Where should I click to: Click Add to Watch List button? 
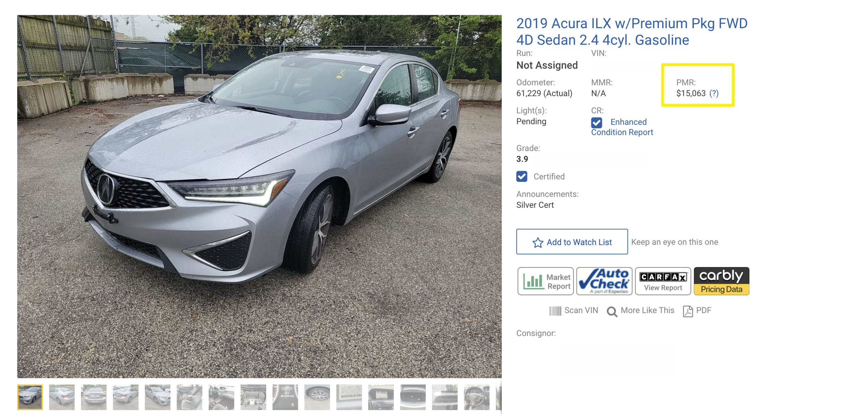572,242
